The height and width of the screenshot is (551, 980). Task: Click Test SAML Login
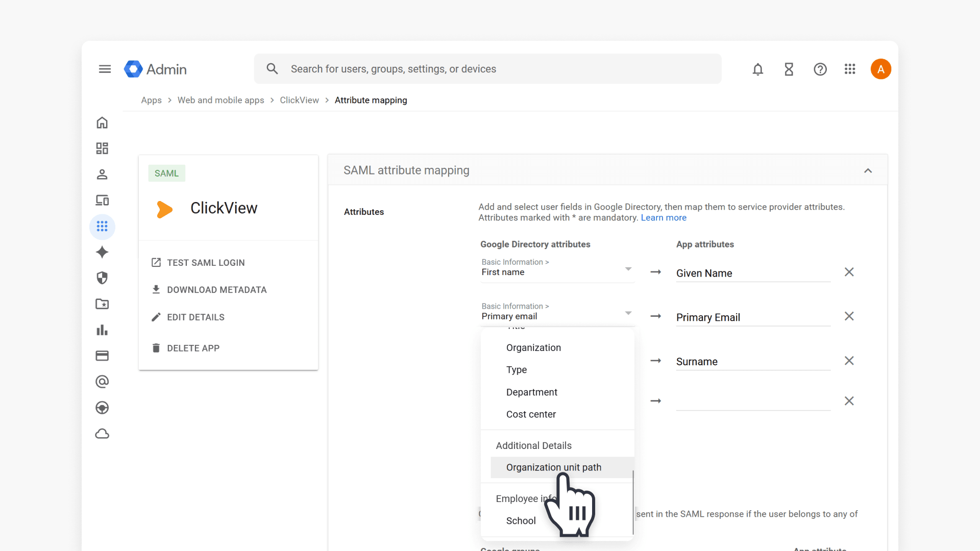point(198,263)
